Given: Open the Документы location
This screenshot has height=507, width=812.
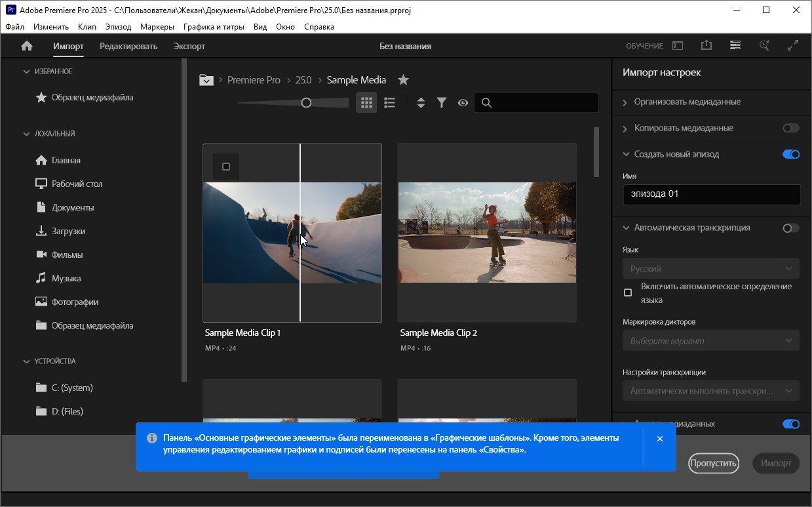Looking at the screenshot, I should 64,207.
